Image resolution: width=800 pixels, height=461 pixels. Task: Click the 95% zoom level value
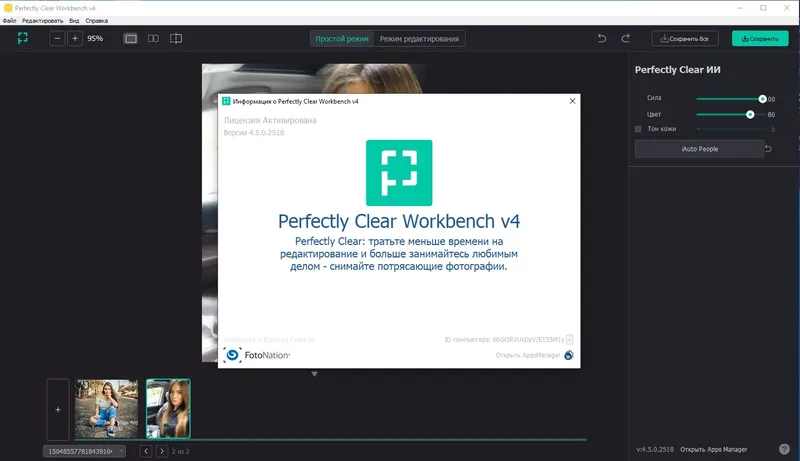coord(95,38)
